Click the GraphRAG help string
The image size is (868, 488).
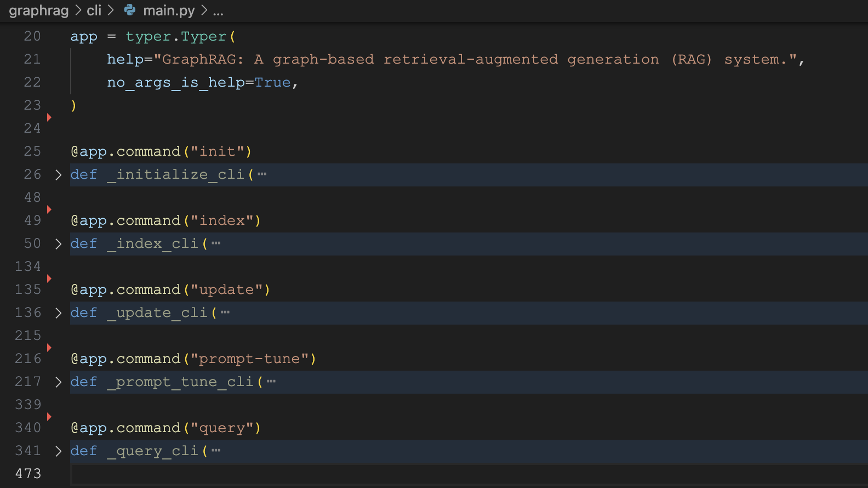coord(476,59)
